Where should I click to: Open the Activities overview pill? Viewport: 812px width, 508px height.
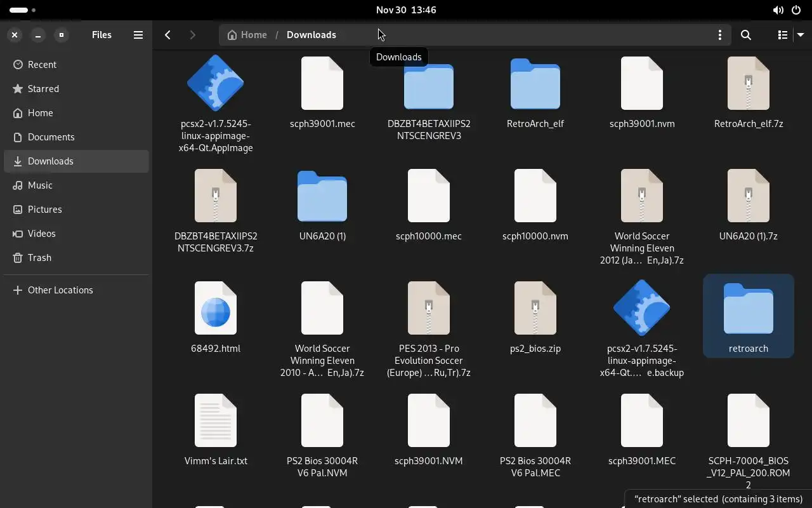23,10
